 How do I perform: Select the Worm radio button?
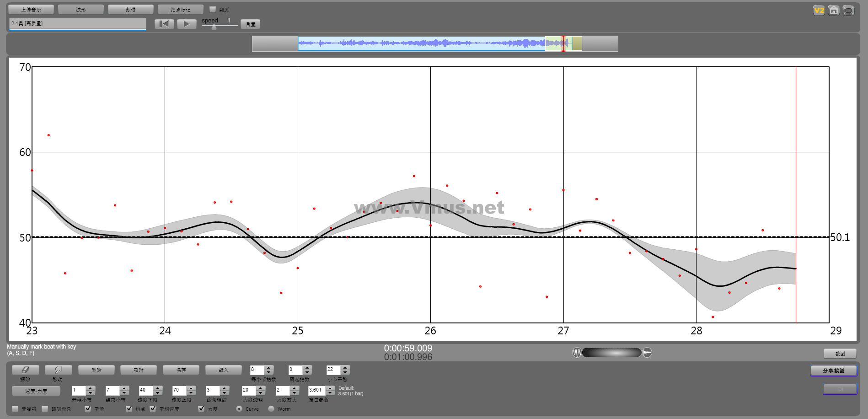coord(271,408)
